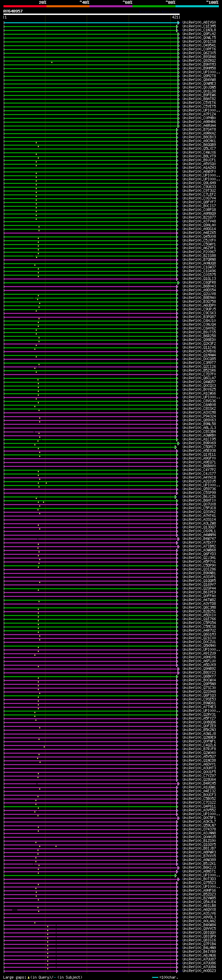Open the UniRef100_Q01CS8 hit label
This screenshot has height=980, width=222.
click(x=199, y=41)
